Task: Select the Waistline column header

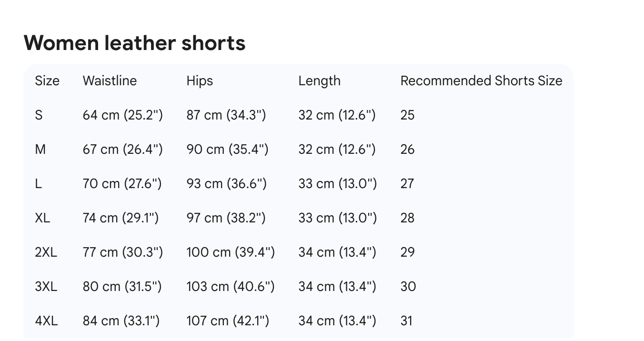Action: click(x=110, y=81)
